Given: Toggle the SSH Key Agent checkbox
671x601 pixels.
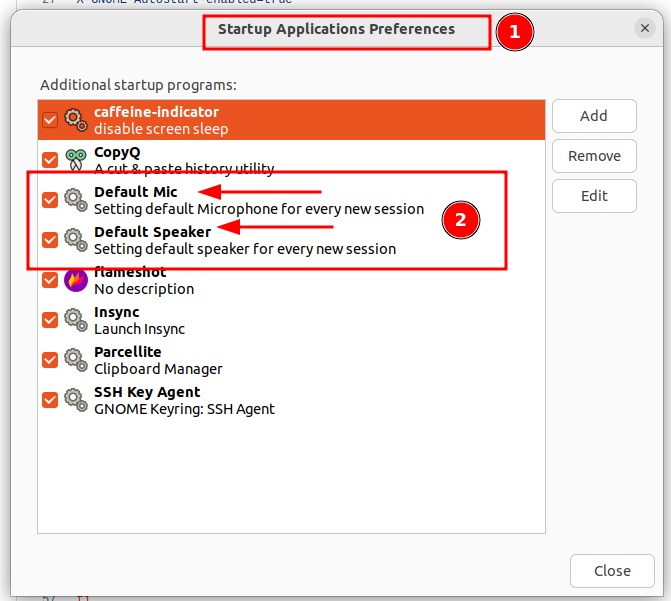Looking at the screenshot, I should [x=50, y=400].
